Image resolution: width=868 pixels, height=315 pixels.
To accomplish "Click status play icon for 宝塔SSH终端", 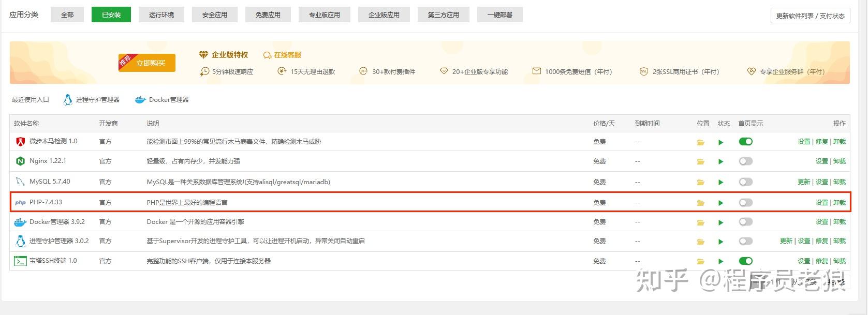I will pyautogui.click(x=720, y=261).
